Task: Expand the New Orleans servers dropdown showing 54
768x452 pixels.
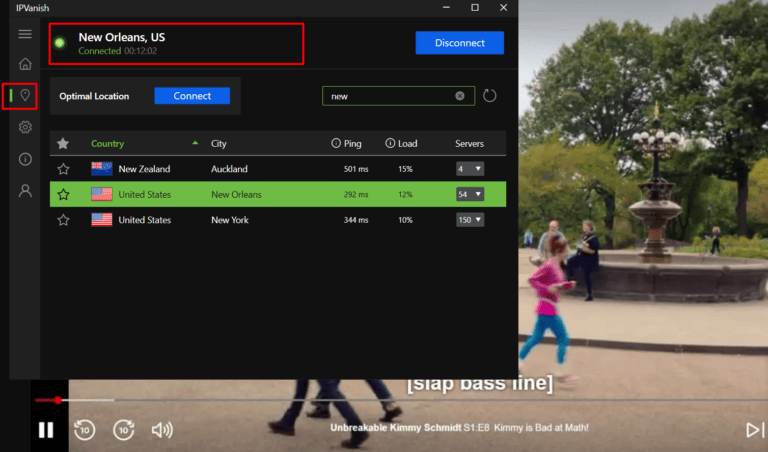Action: (x=470, y=194)
